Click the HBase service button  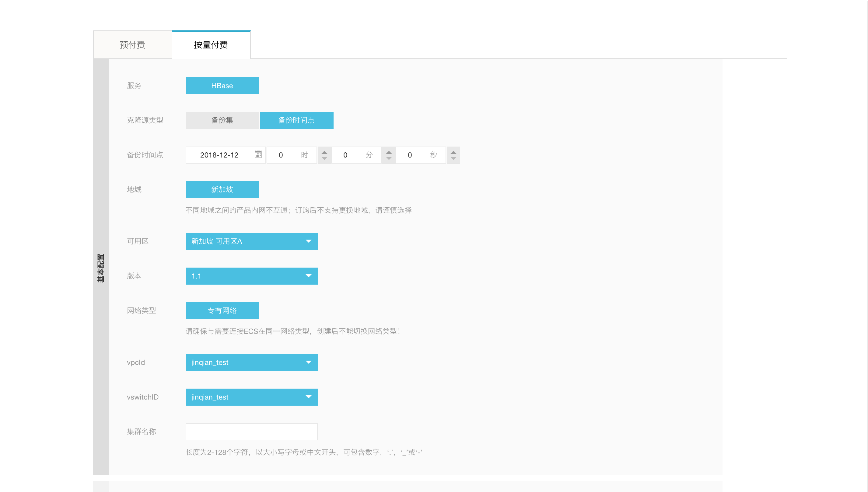pyautogui.click(x=222, y=85)
